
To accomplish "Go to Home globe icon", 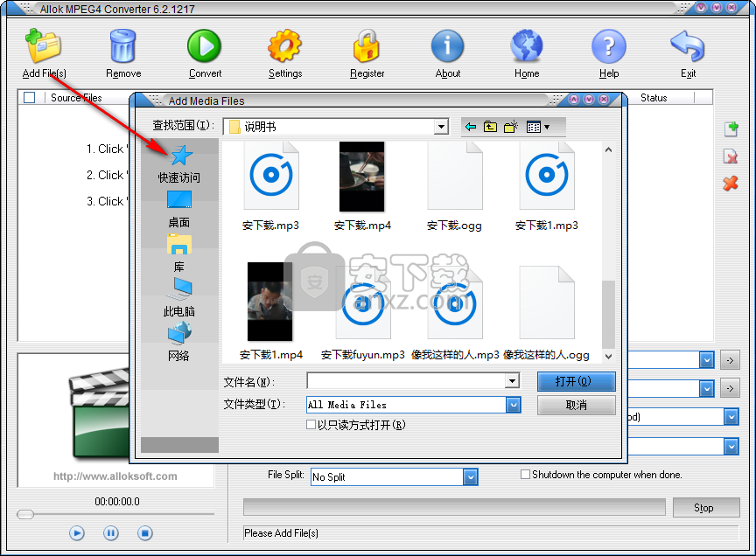I will pyautogui.click(x=527, y=46).
